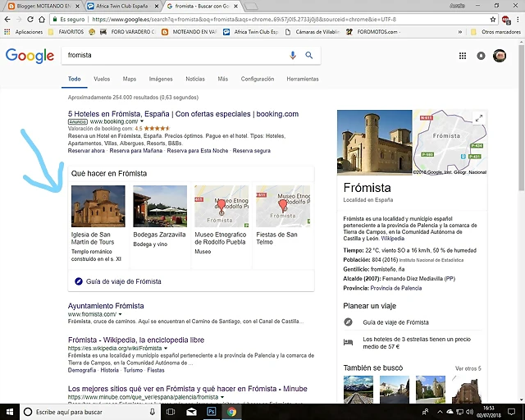Image resolution: width=525 pixels, height=420 pixels.
Task: Bookmark this page with the star icon
Action: pyautogui.click(x=493, y=20)
